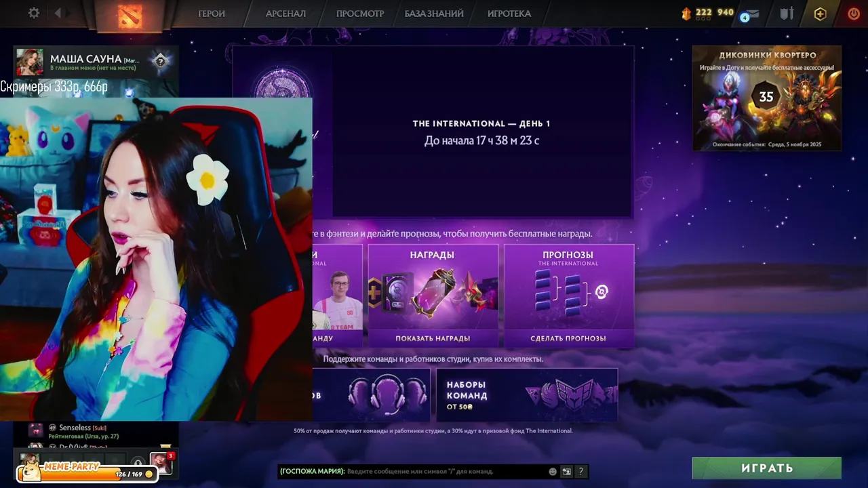Open the emoji smiley picker in chat
The height and width of the screenshot is (488, 868).
pos(553,472)
